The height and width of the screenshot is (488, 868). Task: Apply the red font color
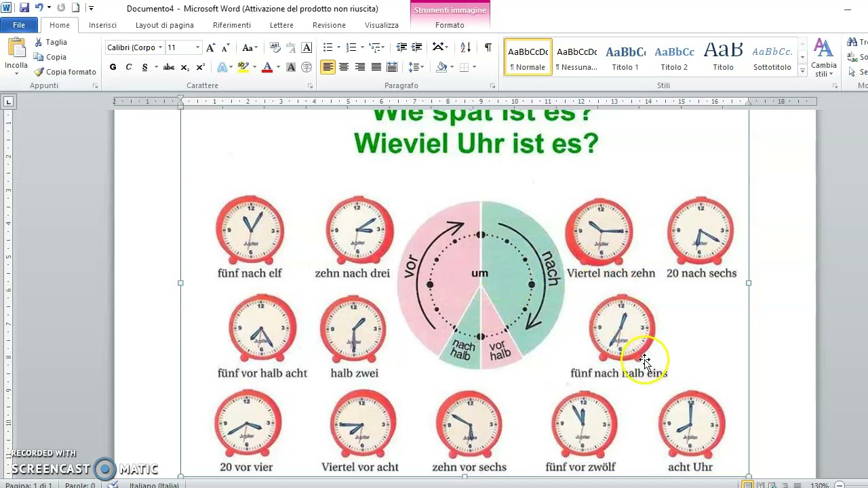267,67
